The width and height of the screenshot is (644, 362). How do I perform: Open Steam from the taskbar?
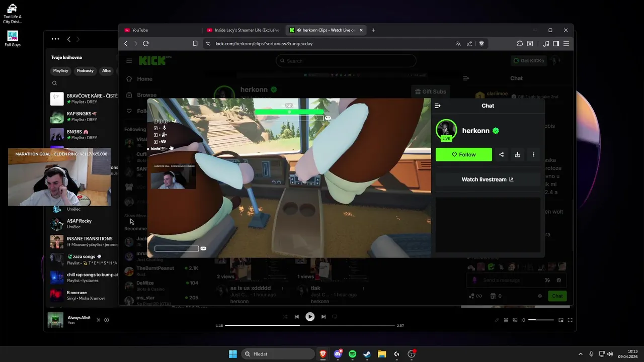coord(367,354)
